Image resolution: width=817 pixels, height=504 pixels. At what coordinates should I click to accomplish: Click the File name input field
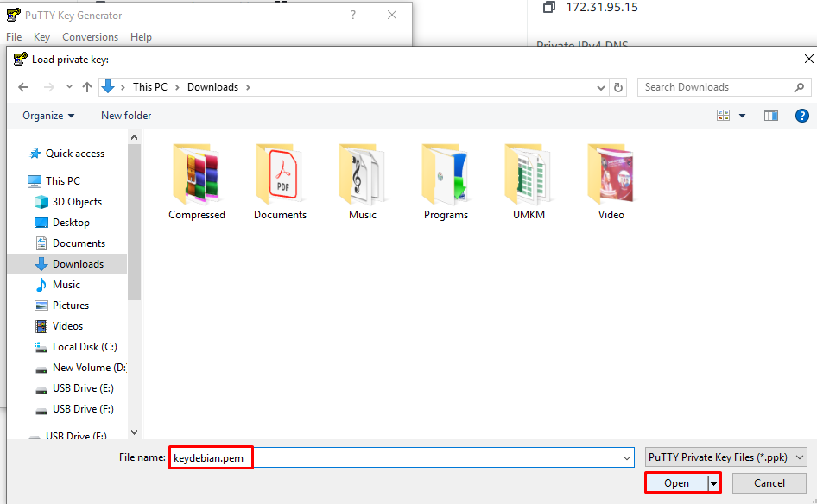402,457
